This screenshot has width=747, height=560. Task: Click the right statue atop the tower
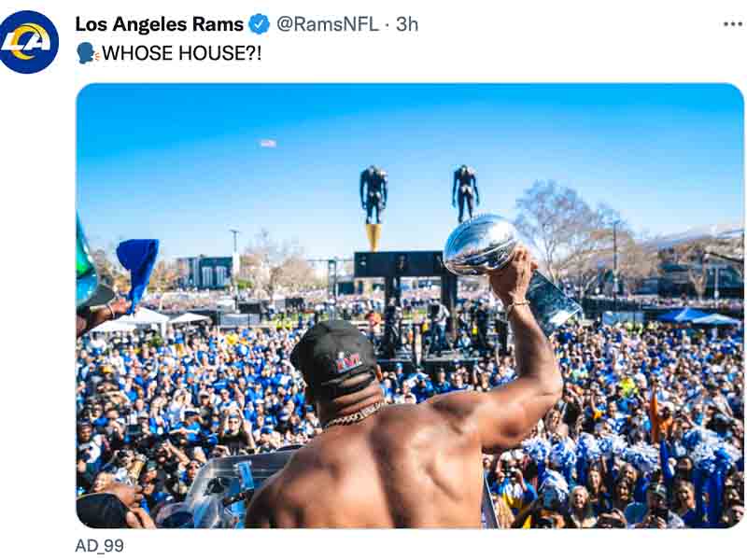(x=465, y=193)
